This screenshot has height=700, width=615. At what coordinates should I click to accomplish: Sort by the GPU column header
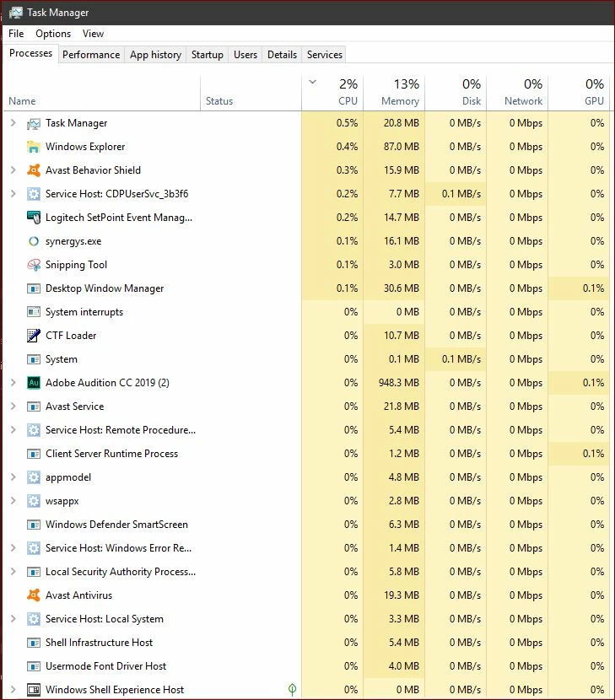coord(579,94)
